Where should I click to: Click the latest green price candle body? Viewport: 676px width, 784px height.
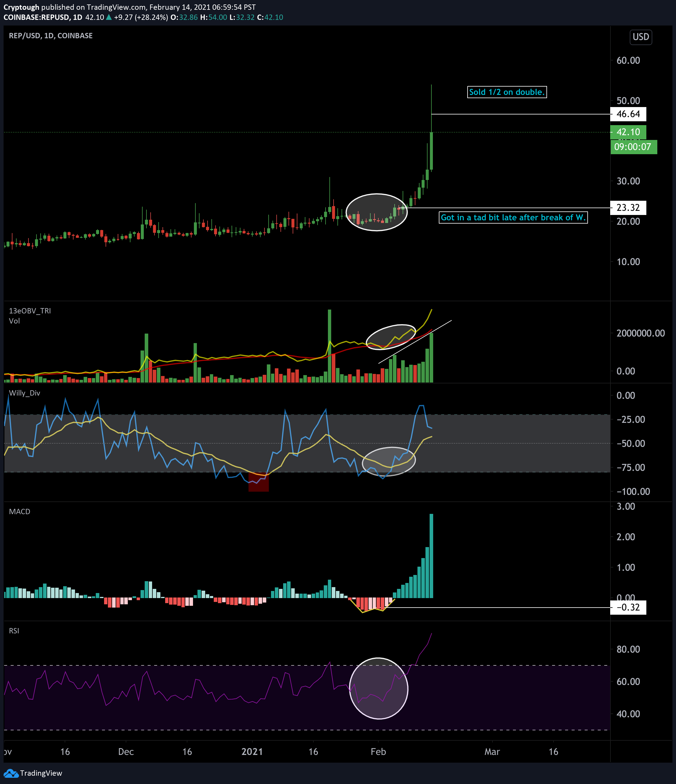(431, 151)
